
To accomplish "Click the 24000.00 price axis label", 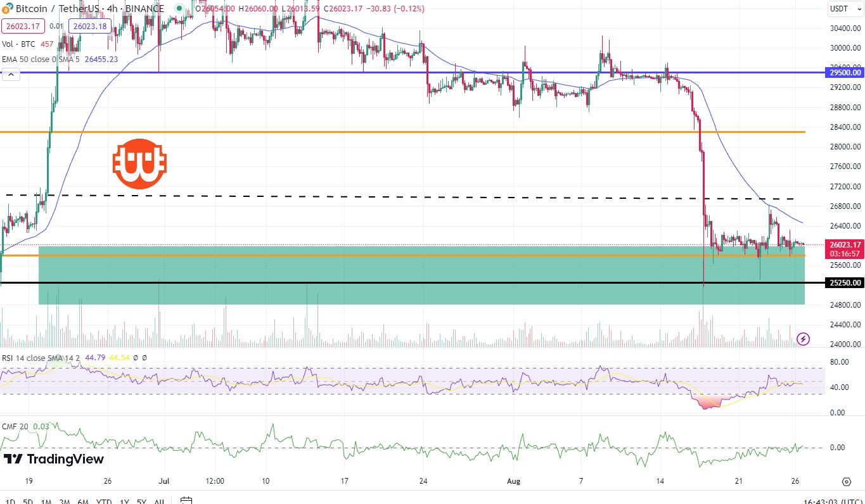I will [845, 344].
